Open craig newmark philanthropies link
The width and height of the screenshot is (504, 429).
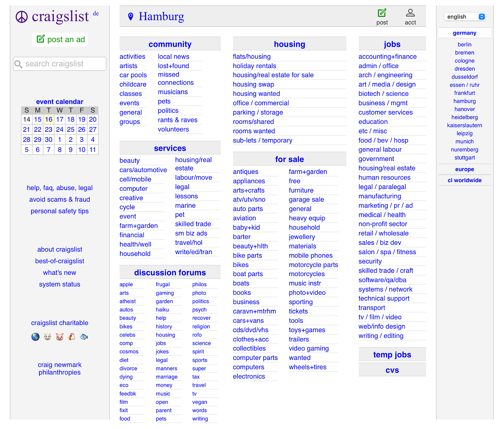(60, 368)
